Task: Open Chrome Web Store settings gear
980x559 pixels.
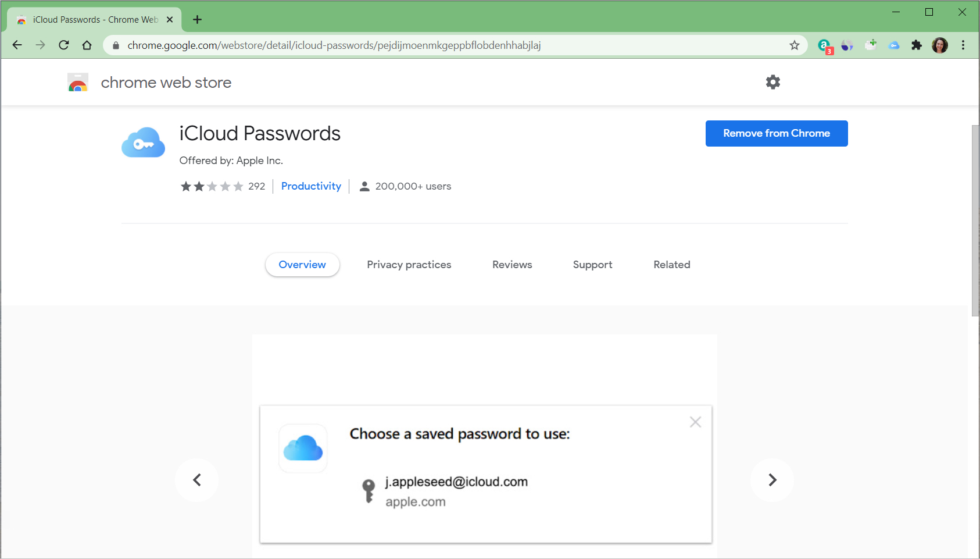Action: click(773, 82)
